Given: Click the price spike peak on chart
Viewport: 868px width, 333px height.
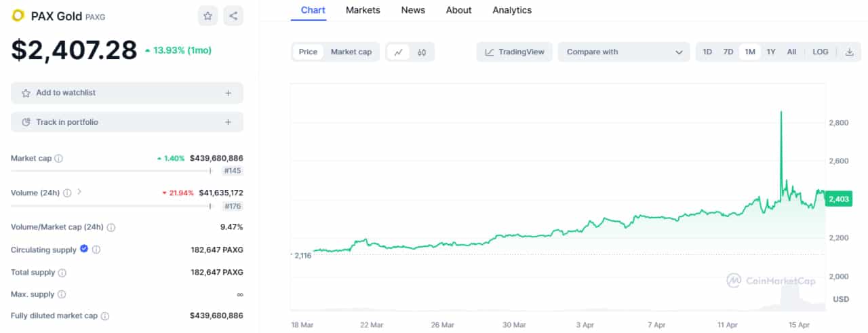Looking at the screenshot, I should 781,113.
